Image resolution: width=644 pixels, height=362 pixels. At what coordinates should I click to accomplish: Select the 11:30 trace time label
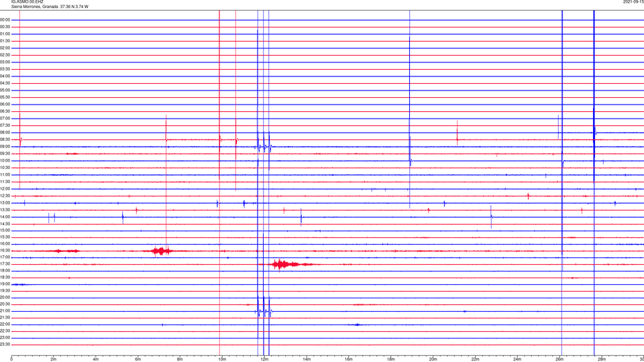(5, 182)
